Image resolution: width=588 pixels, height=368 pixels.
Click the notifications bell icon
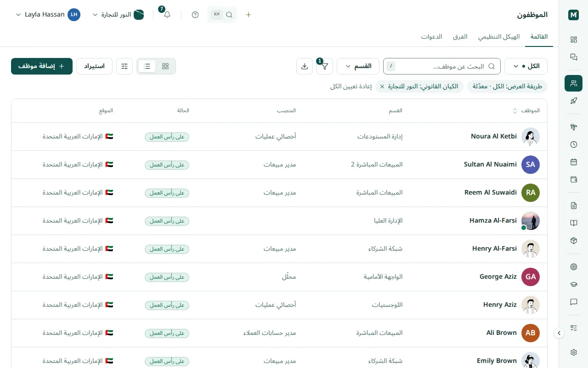pyautogui.click(x=167, y=15)
